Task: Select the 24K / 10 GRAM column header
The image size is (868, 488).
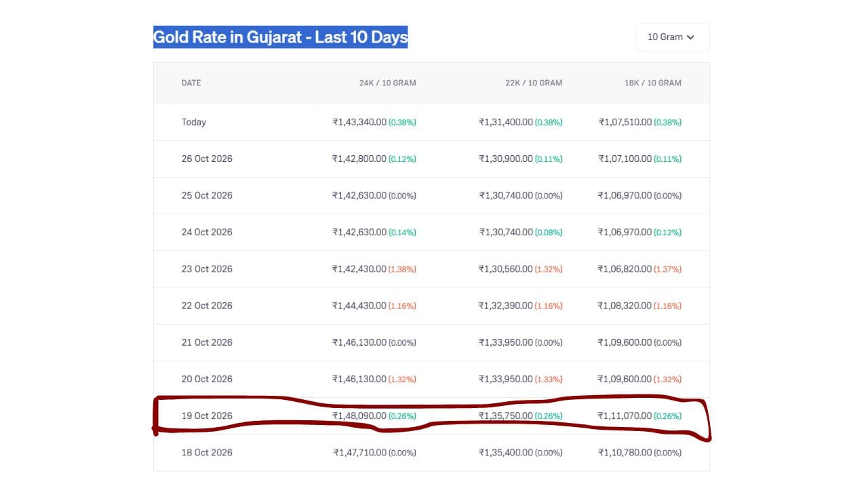Action: pyautogui.click(x=388, y=83)
